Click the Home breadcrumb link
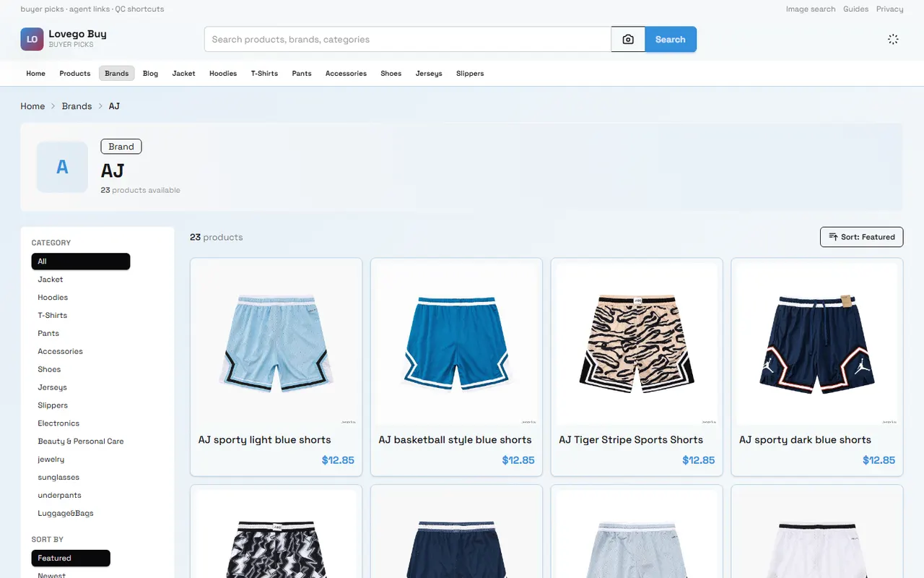This screenshot has height=578, width=924. [32, 106]
